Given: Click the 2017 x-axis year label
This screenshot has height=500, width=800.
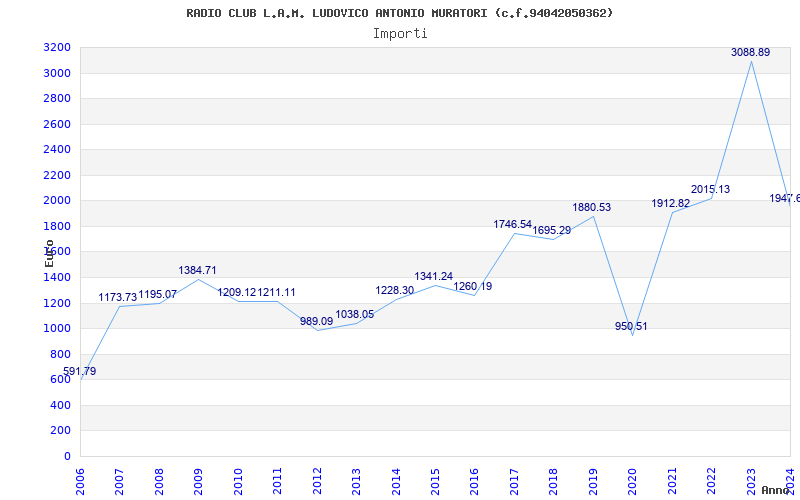Looking at the screenshot, I should 514,481.
